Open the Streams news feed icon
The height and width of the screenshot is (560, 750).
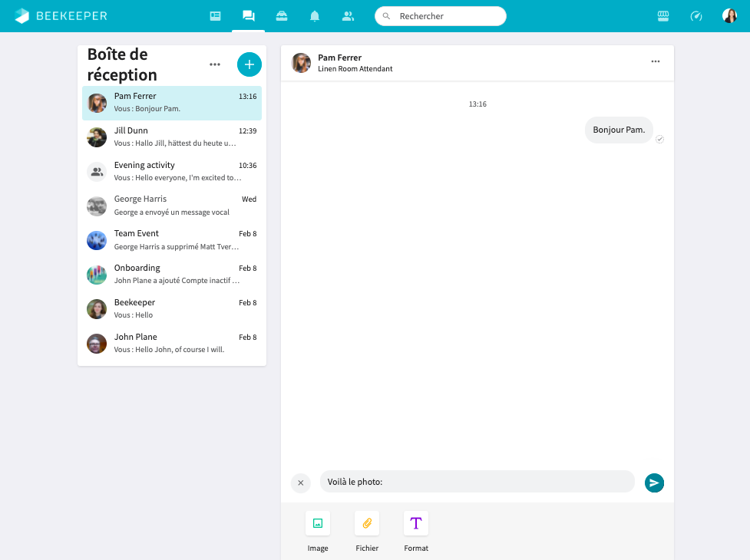point(215,15)
